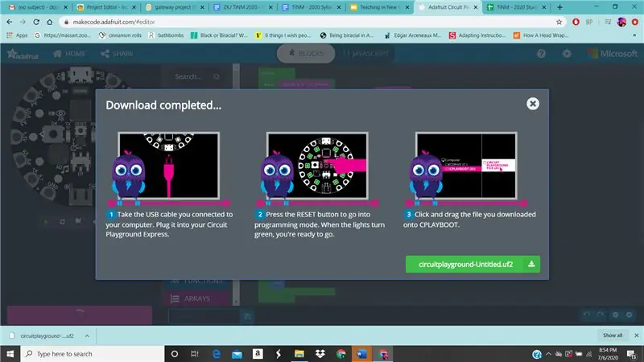Open the SHARE project option
The image size is (644, 362).
(117, 54)
